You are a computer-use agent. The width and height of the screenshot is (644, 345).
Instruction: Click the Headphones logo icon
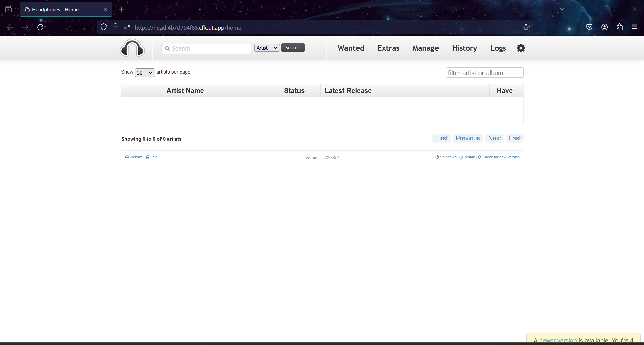[x=132, y=48]
